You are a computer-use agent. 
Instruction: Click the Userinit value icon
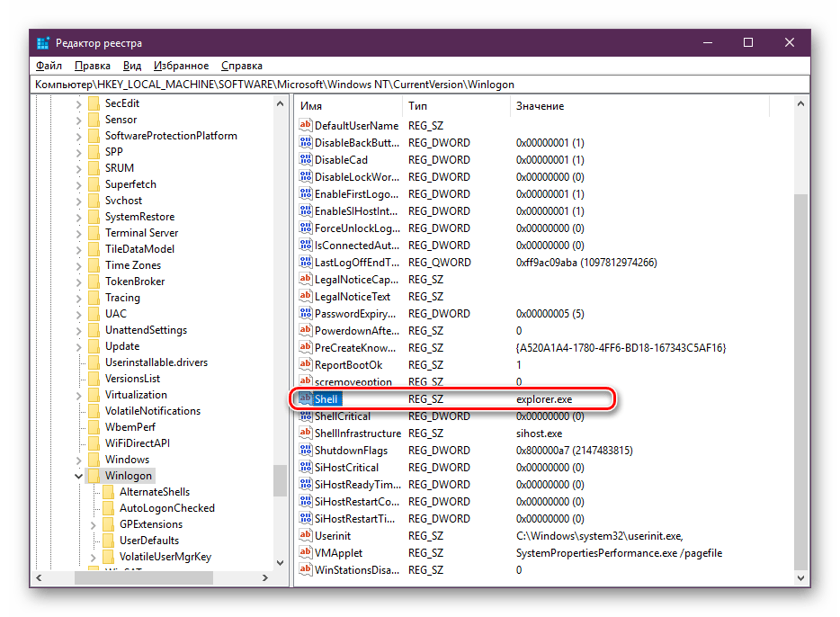305,536
